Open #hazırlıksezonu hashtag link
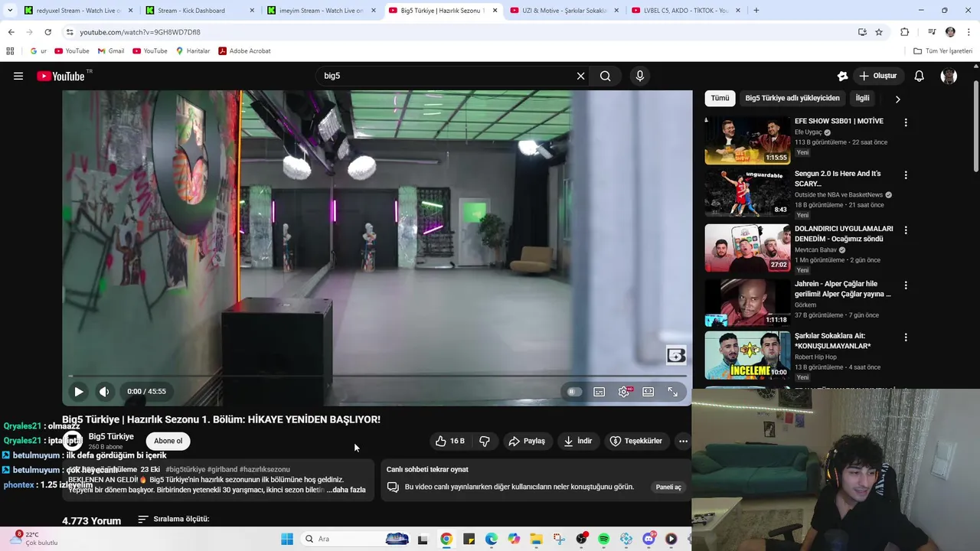 pyautogui.click(x=265, y=469)
